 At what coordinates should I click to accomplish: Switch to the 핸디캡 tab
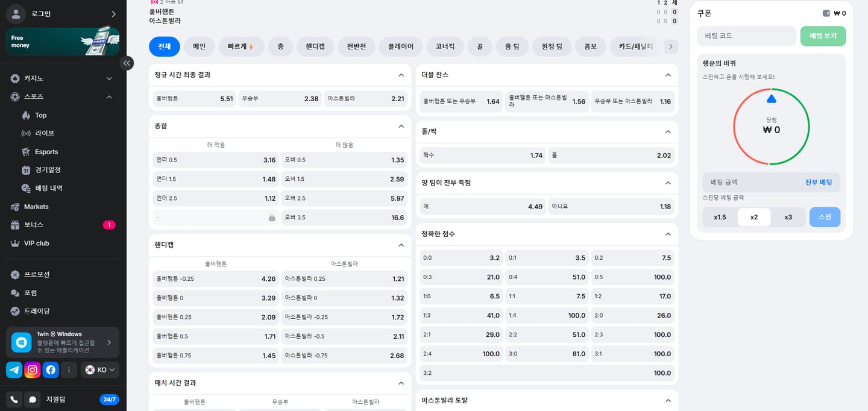[x=315, y=46]
